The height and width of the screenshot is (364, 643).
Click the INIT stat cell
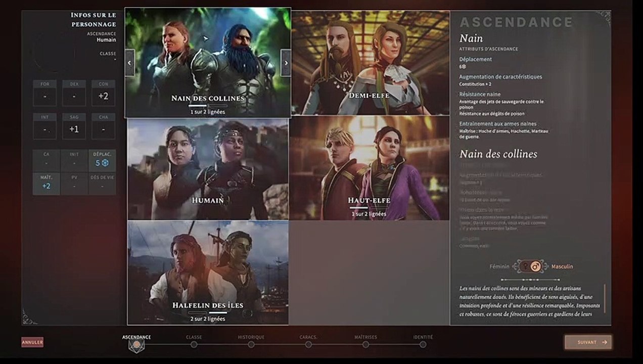click(74, 160)
